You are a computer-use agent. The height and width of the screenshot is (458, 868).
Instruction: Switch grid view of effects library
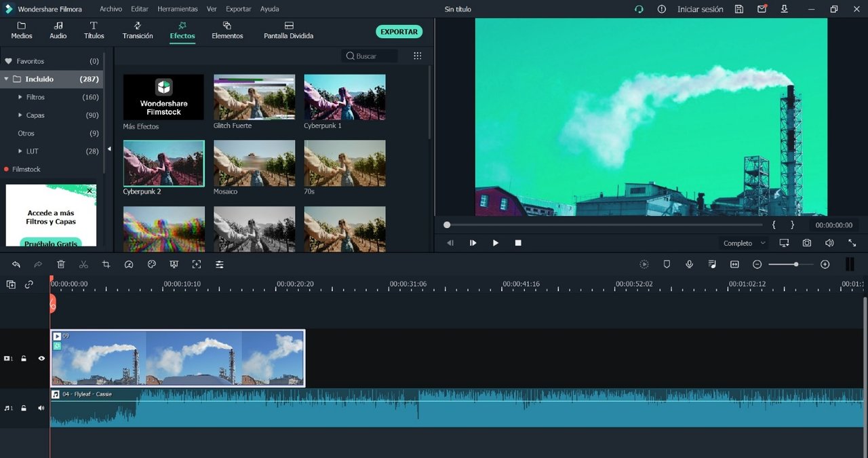point(417,56)
